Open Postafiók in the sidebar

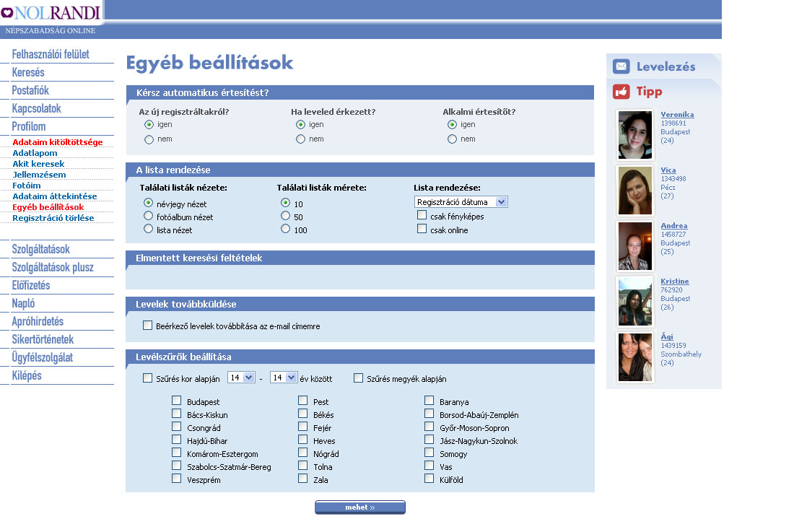[30, 91]
